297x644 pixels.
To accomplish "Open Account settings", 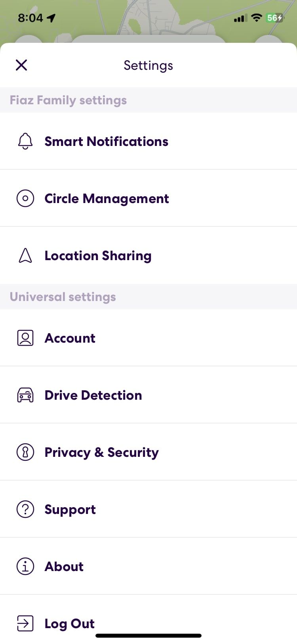I will (70, 338).
